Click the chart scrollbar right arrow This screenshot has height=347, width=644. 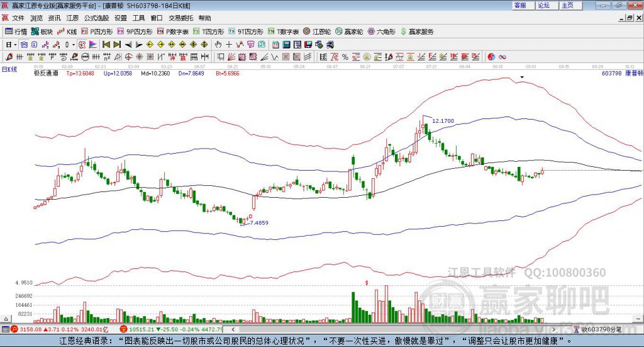[x=553, y=329]
